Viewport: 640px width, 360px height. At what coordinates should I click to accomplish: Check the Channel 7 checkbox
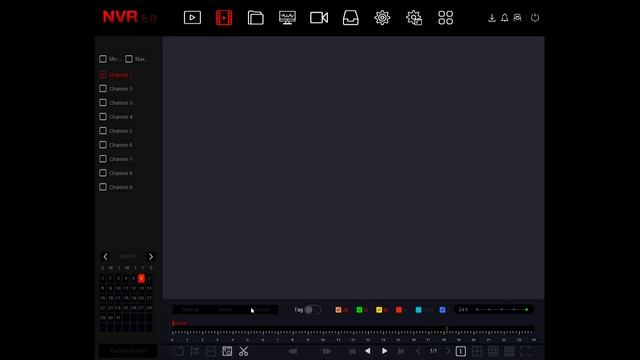tap(103, 159)
